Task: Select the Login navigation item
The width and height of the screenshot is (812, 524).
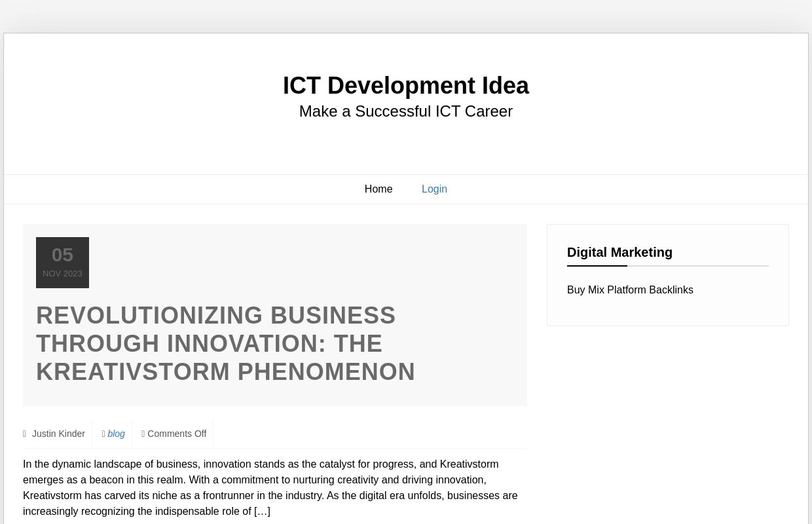Action: pyautogui.click(x=434, y=189)
